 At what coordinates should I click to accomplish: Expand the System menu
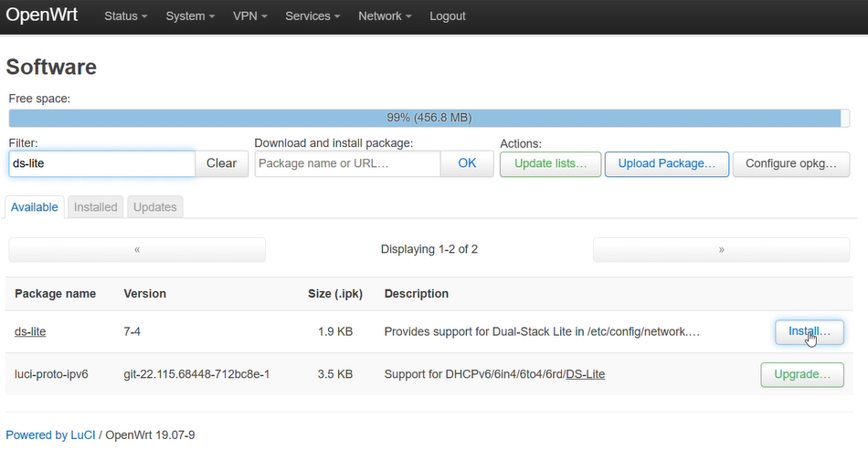pyautogui.click(x=190, y=16)
